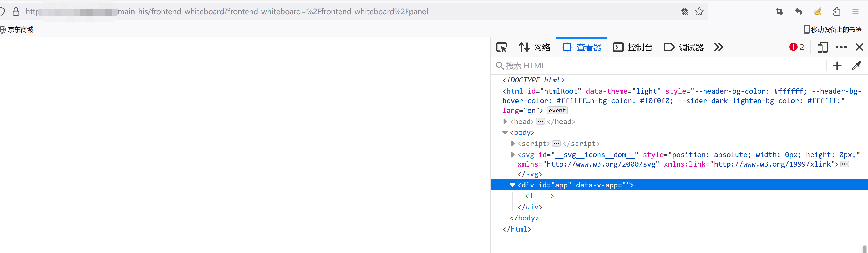Expand the svg icons element
Image resolution: width=868 pixels, height=253 pixels.
(513, 154)
